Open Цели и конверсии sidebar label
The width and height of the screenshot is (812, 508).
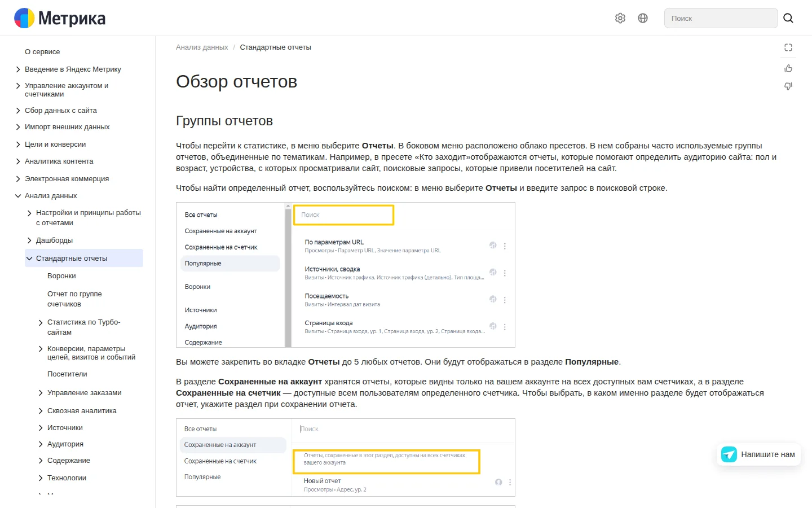tap(55, 144)
